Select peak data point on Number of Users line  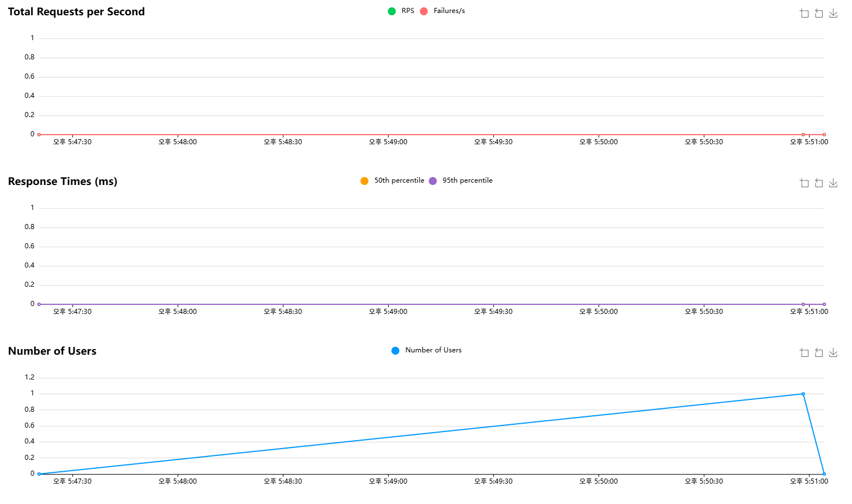803,394
